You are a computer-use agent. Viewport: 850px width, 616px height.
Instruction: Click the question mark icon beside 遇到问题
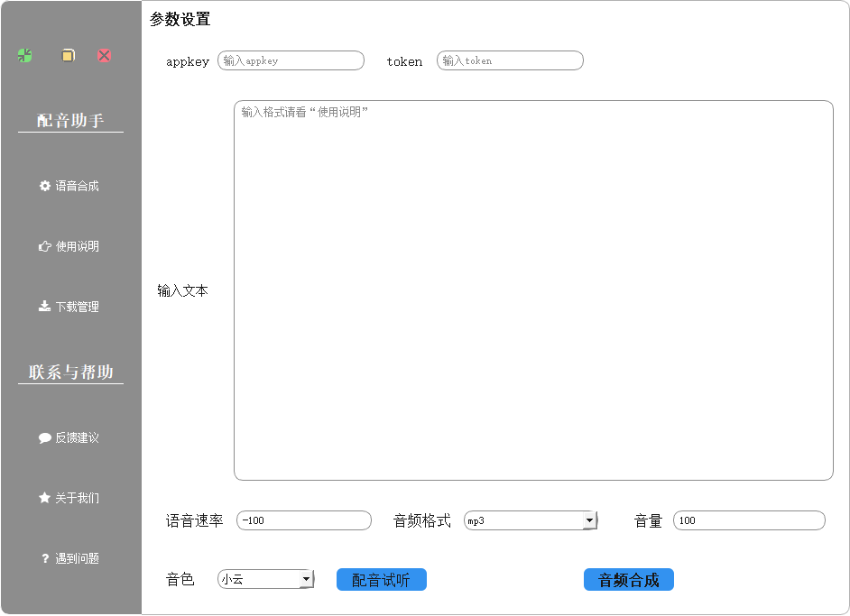[45, 558]
